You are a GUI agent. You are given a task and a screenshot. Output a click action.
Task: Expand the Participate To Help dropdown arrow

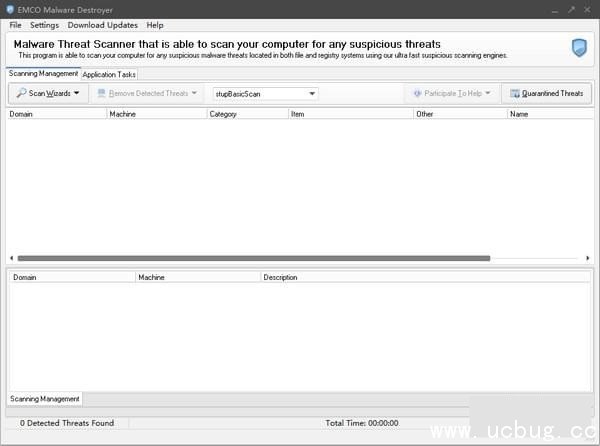coord(488,93)
